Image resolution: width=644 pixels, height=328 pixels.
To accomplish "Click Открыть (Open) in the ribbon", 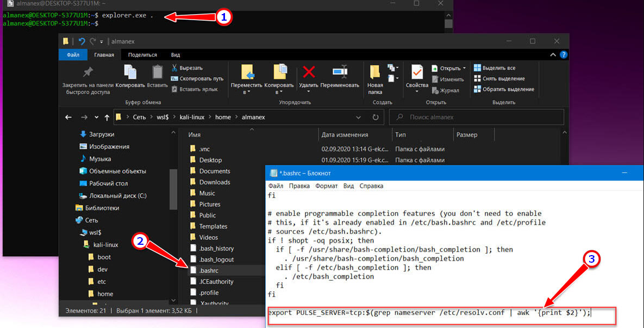I will [448, 68].
